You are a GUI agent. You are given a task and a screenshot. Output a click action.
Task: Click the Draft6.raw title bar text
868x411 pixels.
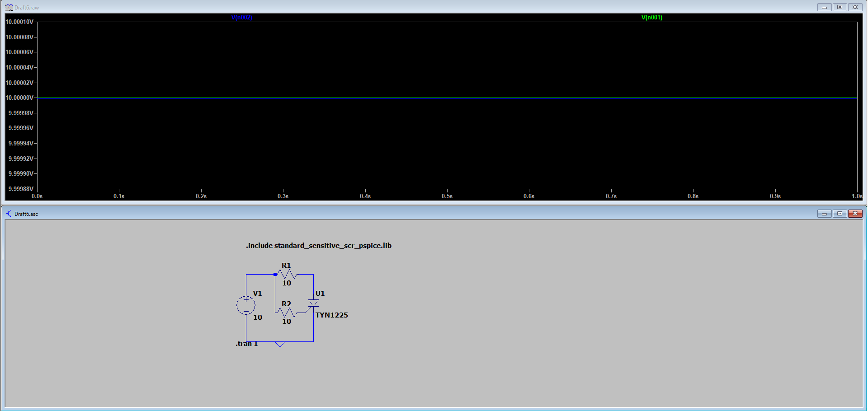(27, 8)
